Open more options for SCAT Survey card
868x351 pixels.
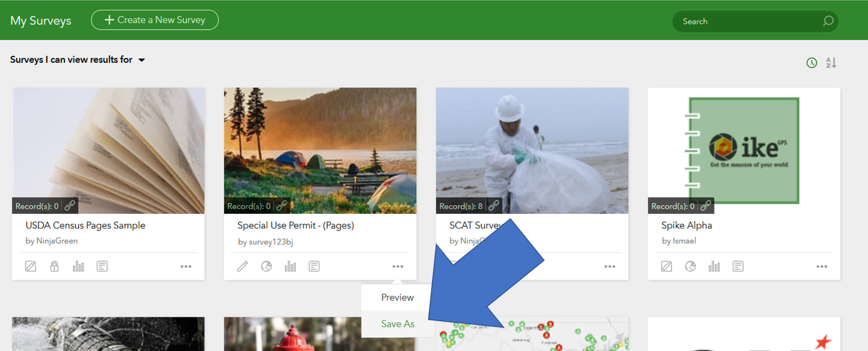[610, 266]
